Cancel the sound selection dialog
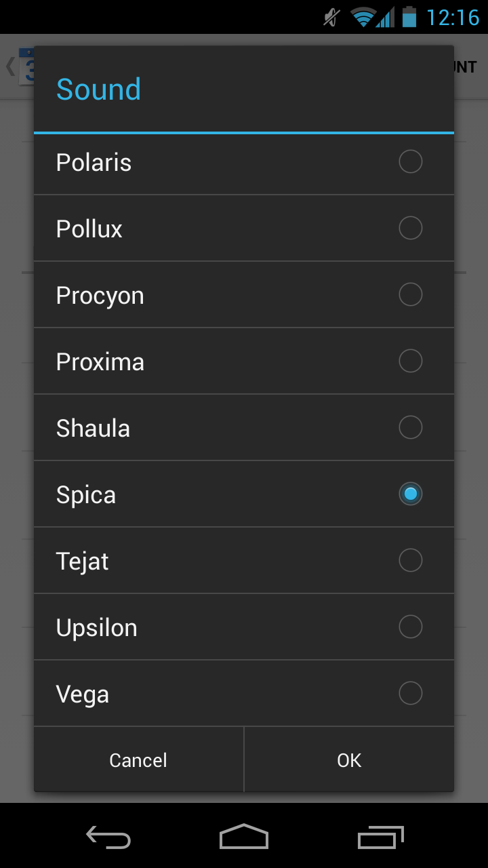The image size is (488, 868). (138, 759)
